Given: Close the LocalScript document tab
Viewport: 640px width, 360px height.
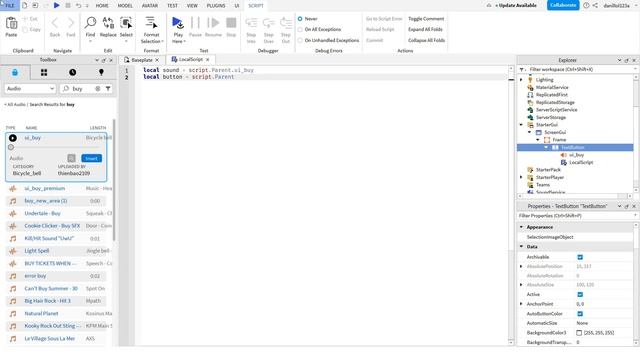Looking at the screenshot, I should pyautogui.click(x=208, y=60).
